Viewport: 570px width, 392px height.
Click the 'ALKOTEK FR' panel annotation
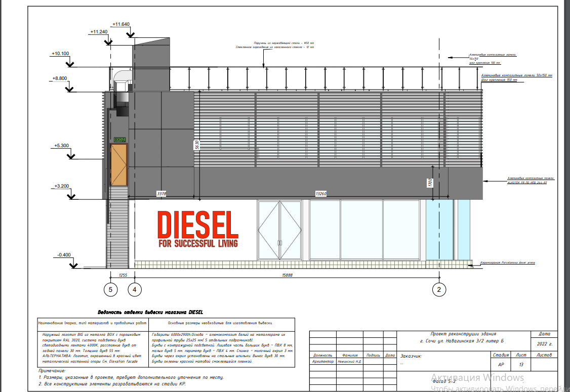[527, 183]
